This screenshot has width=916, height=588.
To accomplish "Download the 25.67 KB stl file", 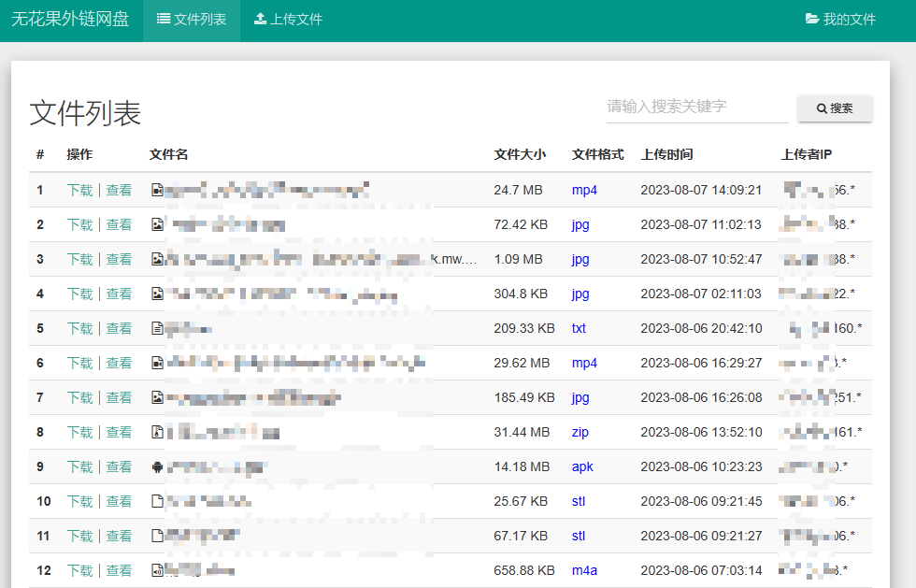I will pos(80,501).
